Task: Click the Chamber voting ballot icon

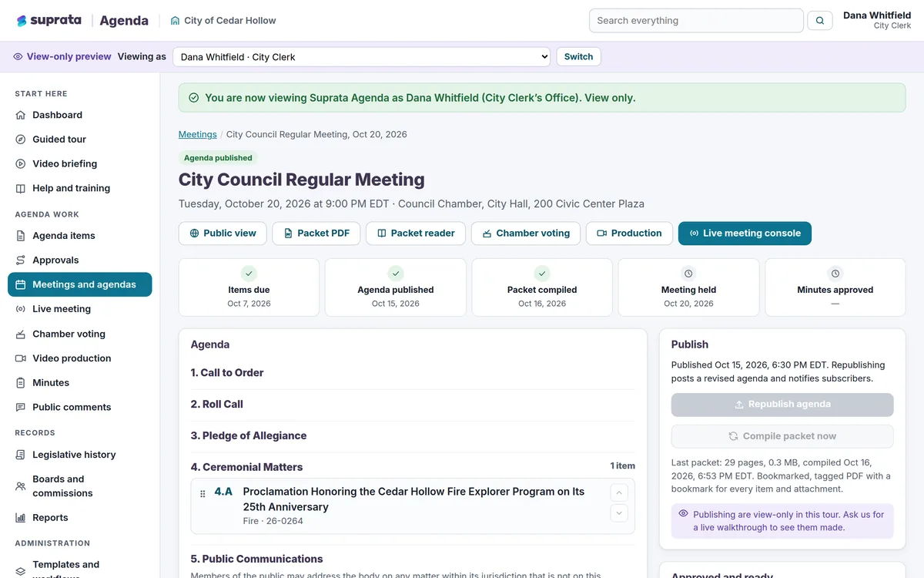Action: 21,334
